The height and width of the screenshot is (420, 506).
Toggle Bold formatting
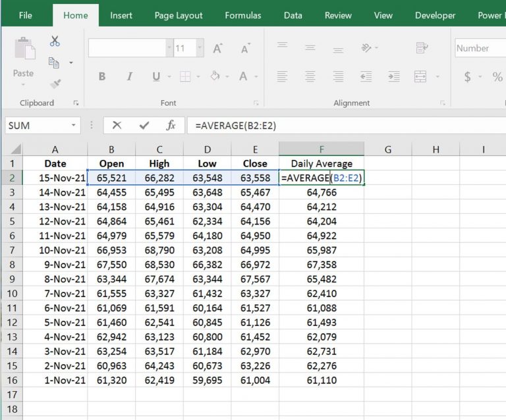tap(102, 77)
